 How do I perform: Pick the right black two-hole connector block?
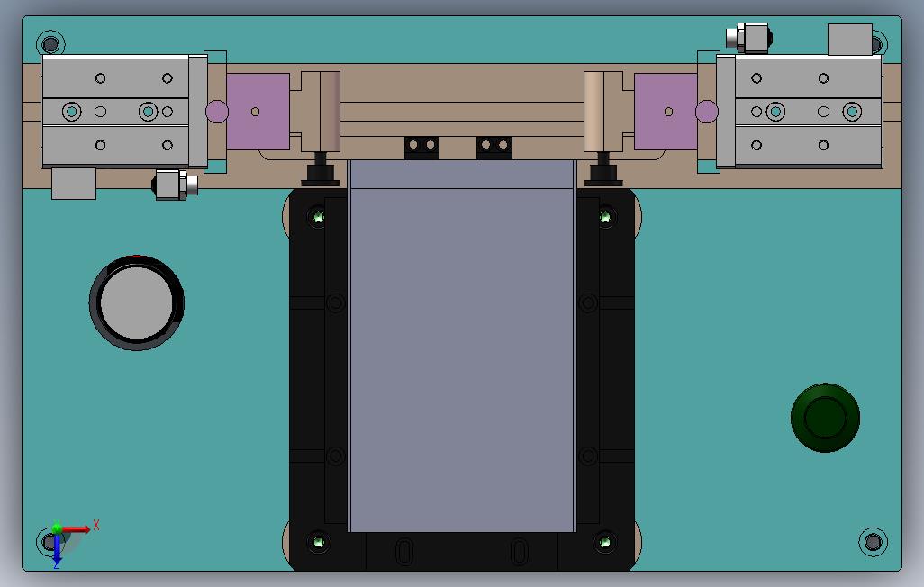click(x=494, y=148)
